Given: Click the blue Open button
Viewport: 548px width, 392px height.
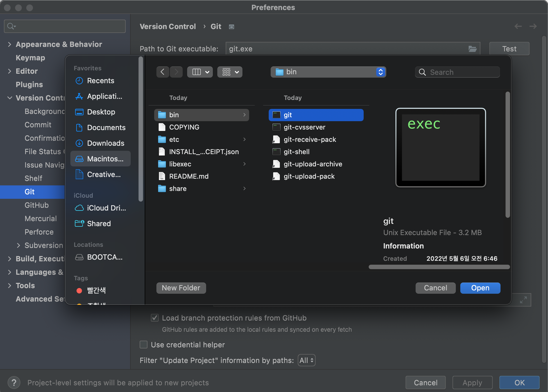Looking at the screenshot, I should point(480,288).
